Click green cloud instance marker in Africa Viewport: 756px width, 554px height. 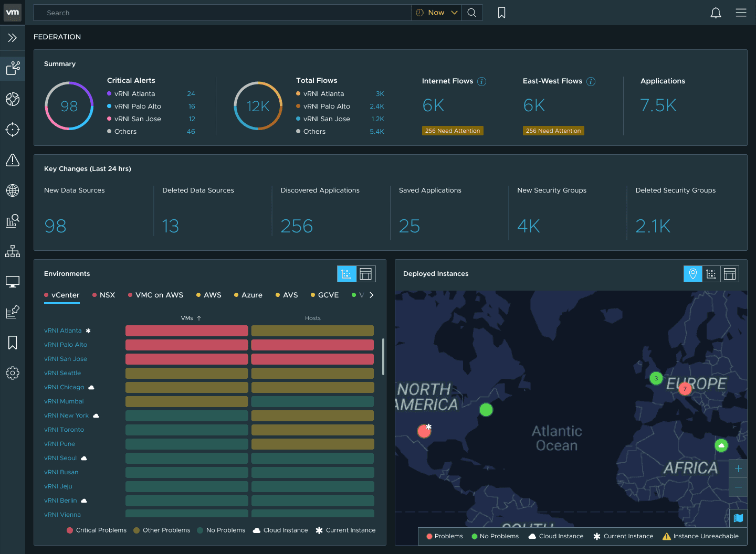tap(721, 445)
